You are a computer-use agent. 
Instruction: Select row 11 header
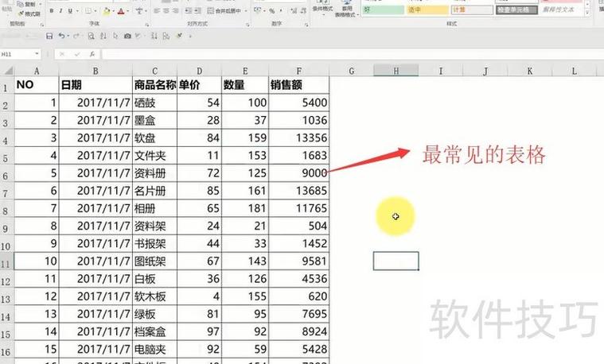pos(6,261)
